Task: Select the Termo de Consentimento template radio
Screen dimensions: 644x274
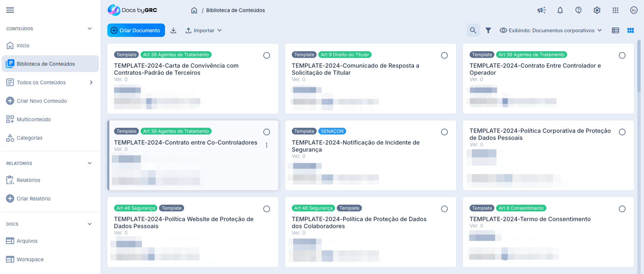Action: [x=622, y=209]
